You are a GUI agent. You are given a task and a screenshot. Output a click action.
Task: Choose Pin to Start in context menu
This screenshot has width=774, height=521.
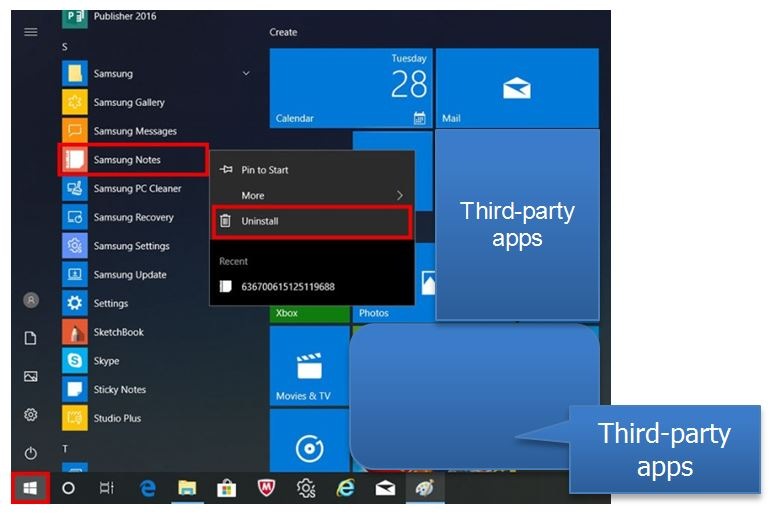point(312,170)
